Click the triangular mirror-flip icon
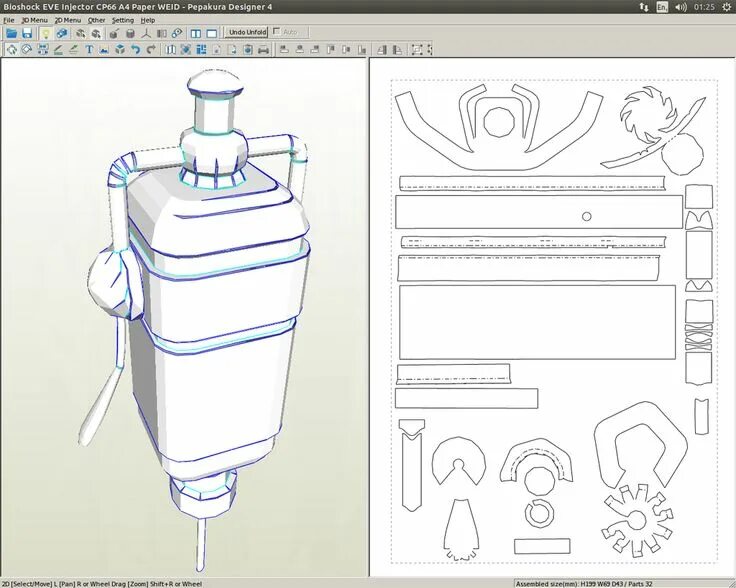The width and height of the screenshot is (736, 588). 382,49
